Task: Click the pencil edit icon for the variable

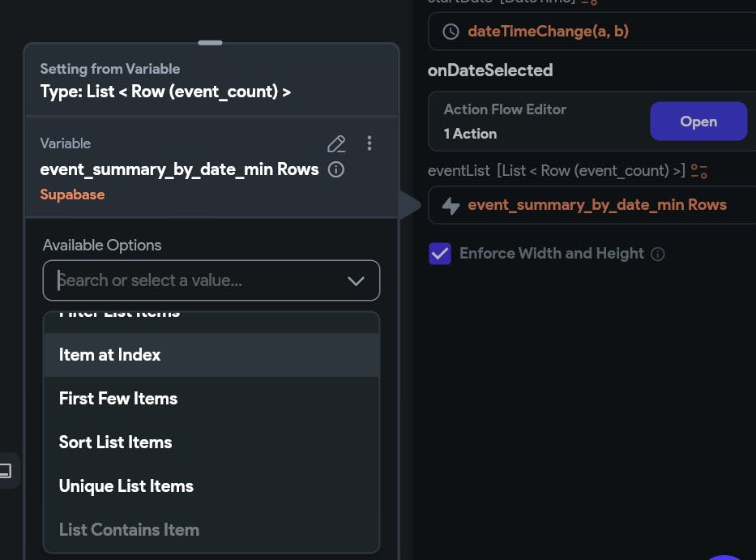Action: pos(336,144)
